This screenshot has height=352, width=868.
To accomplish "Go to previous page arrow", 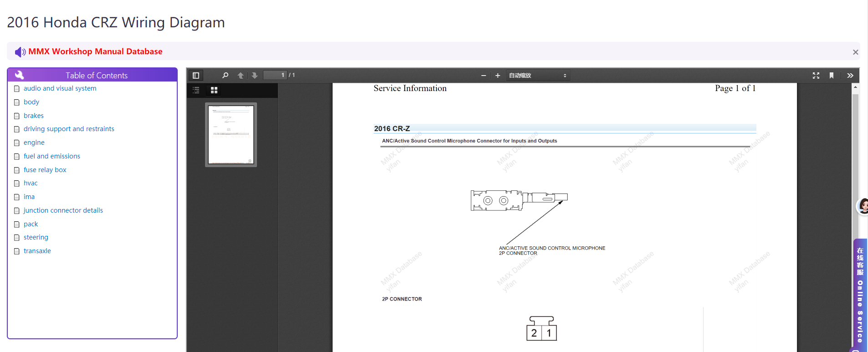I will click(x=241, y=76).
